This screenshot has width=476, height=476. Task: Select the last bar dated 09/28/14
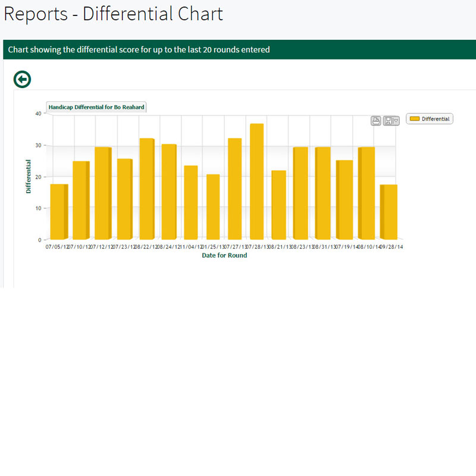tap(389, 211)
